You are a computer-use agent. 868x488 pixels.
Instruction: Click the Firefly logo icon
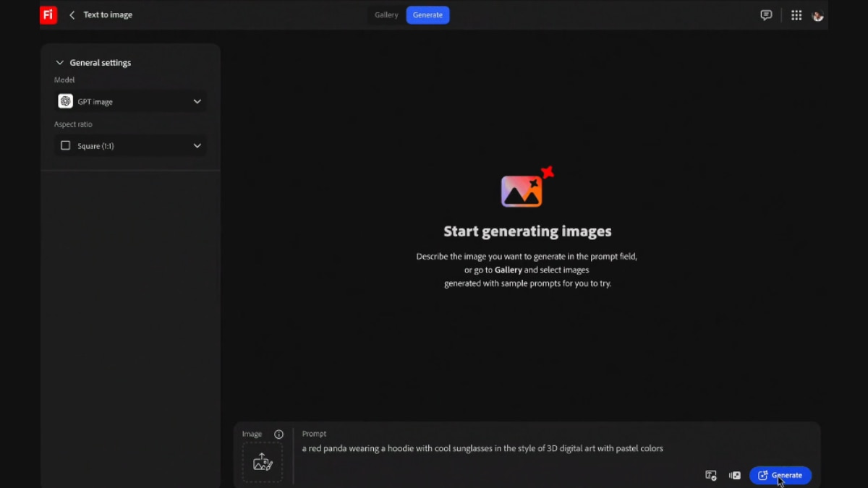(48, 14)
